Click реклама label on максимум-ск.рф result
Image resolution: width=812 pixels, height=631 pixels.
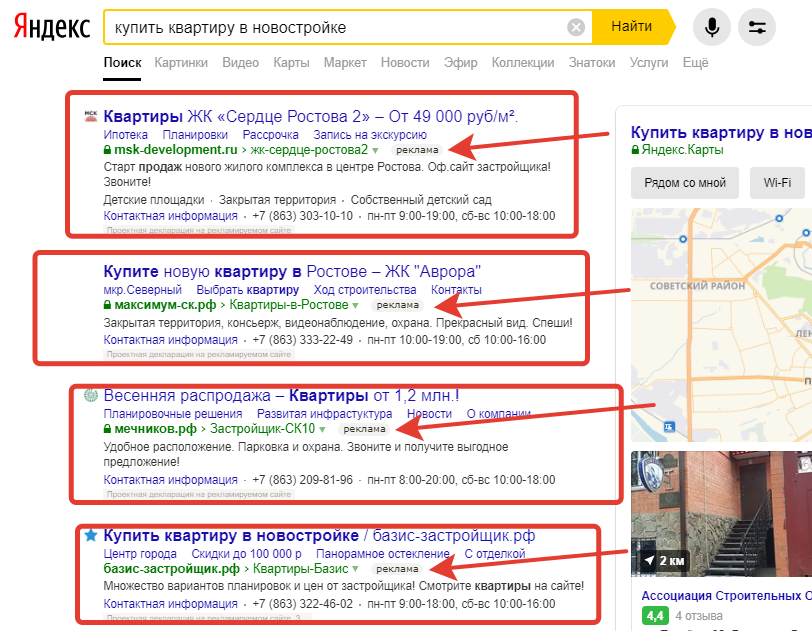click(397, 305)
